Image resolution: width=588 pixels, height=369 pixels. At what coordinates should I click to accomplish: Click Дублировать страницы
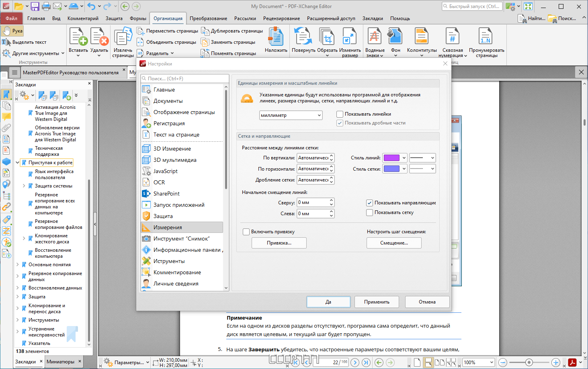tap(232, 31)
